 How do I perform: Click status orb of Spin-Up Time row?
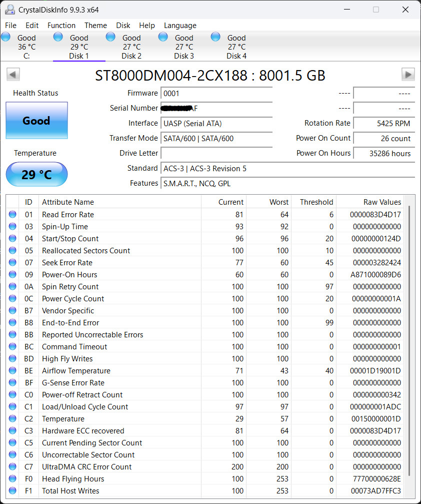pos(12,226)
